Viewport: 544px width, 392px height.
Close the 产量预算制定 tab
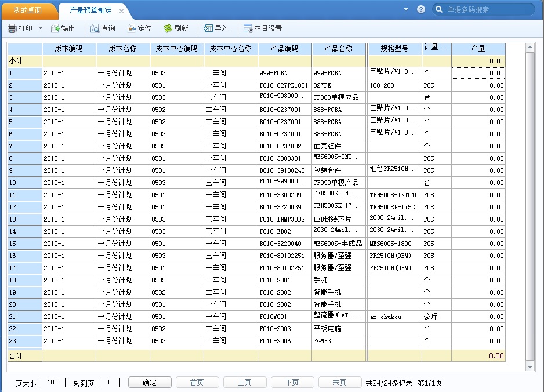tap(121, 11)
